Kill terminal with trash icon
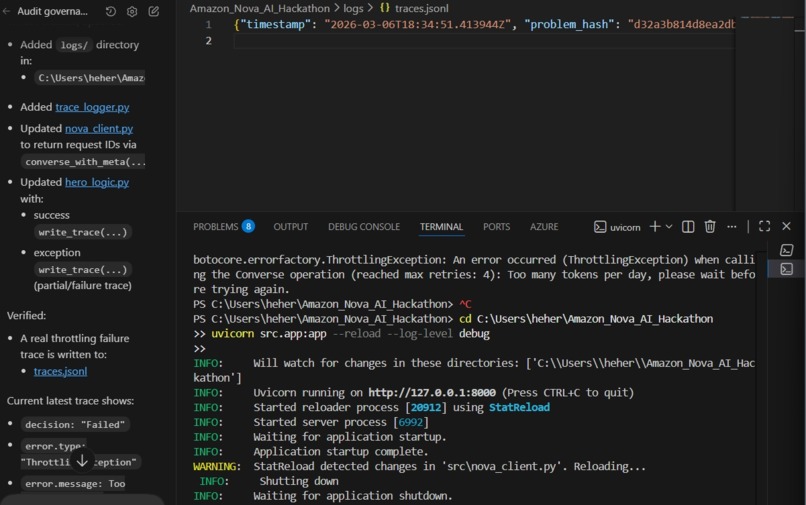Viewport: 806px width, 505px height. click(x=710, y=226)
